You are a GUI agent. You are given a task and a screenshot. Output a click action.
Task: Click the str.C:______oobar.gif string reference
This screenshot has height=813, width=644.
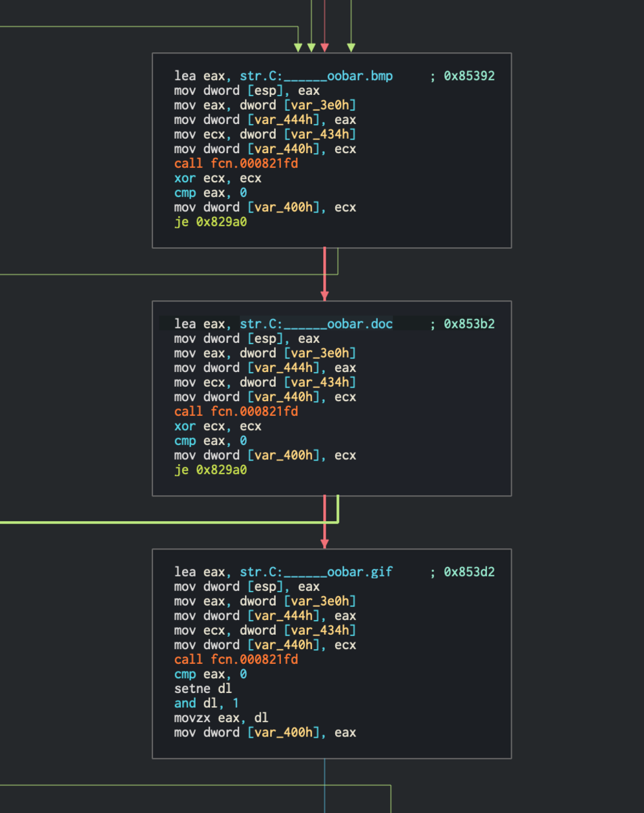pyautogui.click(x=316, y=572)
